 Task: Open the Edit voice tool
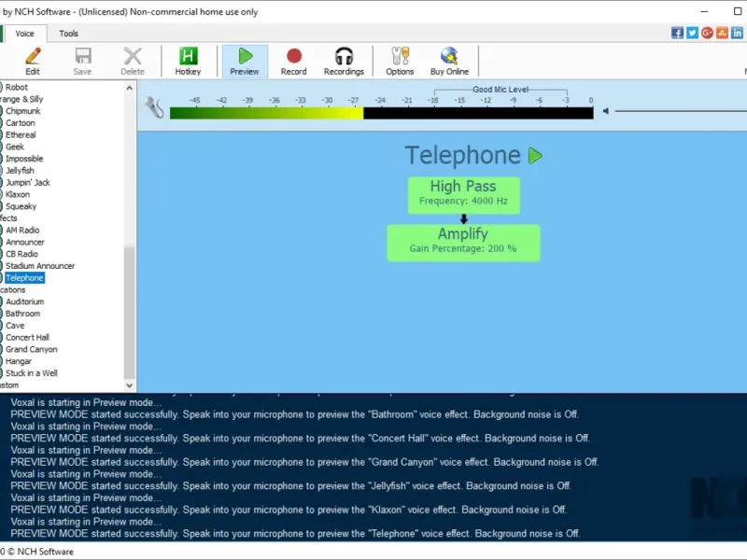click(x=33, y=62)
